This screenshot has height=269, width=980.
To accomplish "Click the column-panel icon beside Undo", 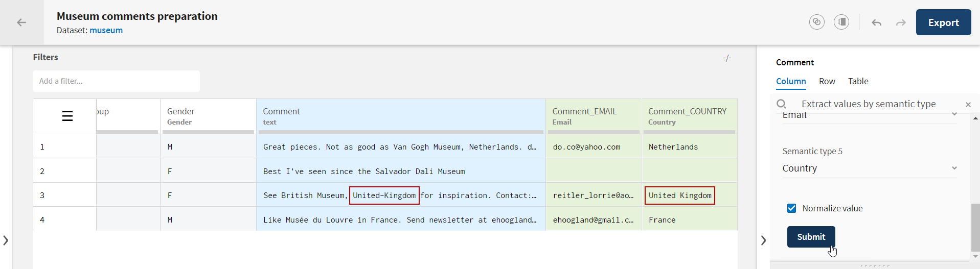I will point(841,22).
